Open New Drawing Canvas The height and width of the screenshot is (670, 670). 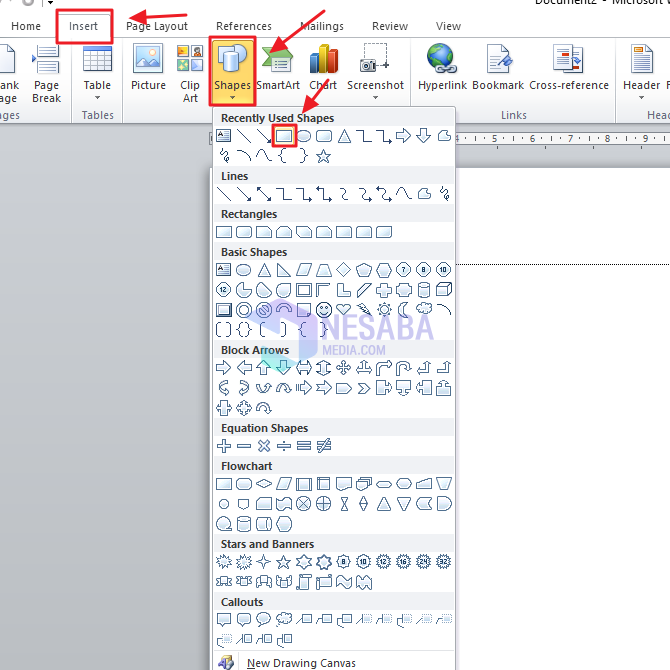click(301, 663)
